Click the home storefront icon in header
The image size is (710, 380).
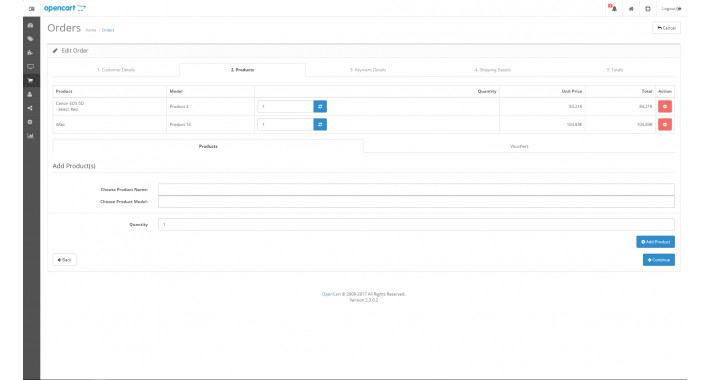[x=631, y=9]
